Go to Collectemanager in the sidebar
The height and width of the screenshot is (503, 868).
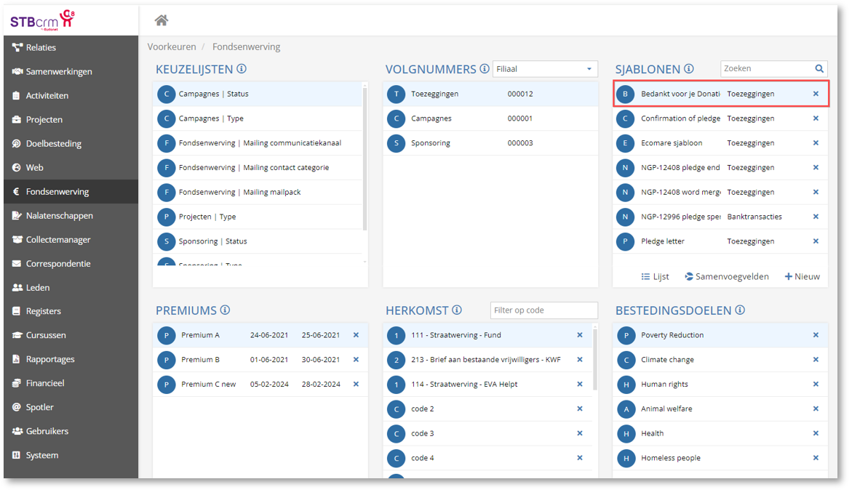point(71,240)
